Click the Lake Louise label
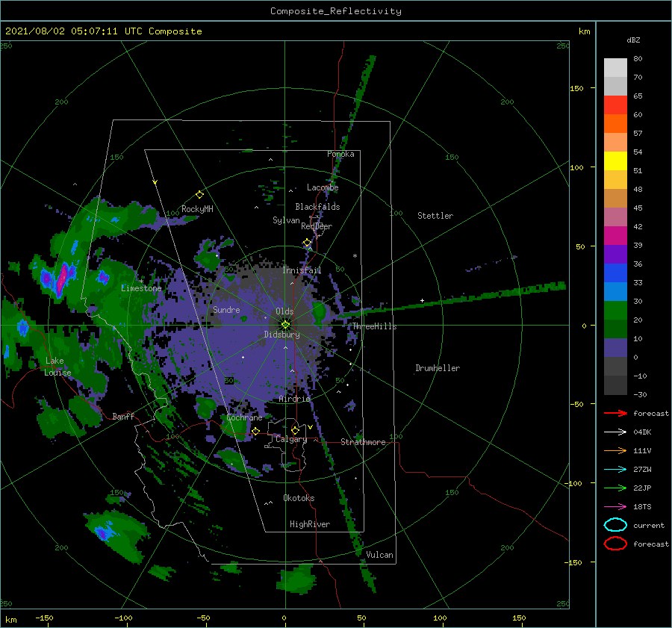This screenshot has width=672, height=628. pos(57,367)
